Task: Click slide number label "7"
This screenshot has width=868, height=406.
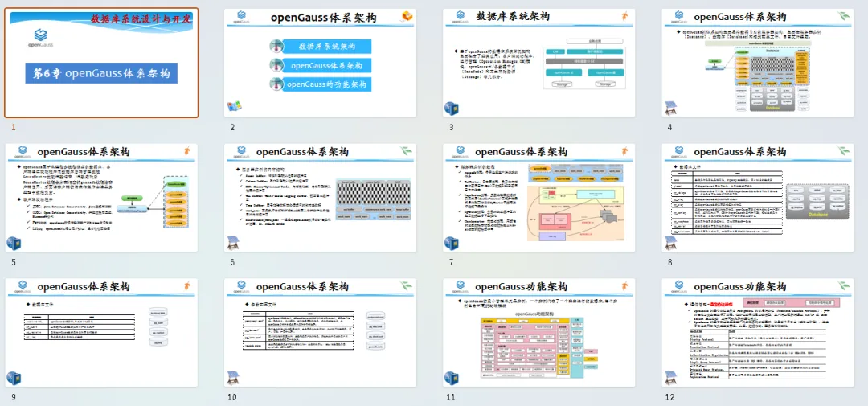Action: click(451, 262)
